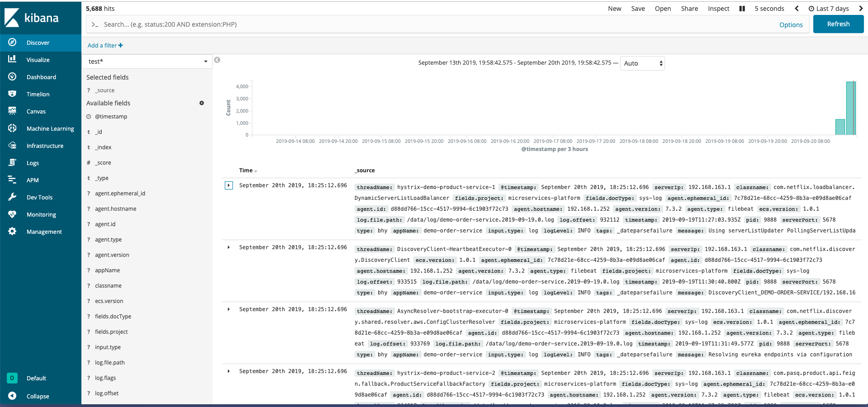Open the Infrastructure section
The width and height of the screenshot is (868, 407).
pos(45,145)
